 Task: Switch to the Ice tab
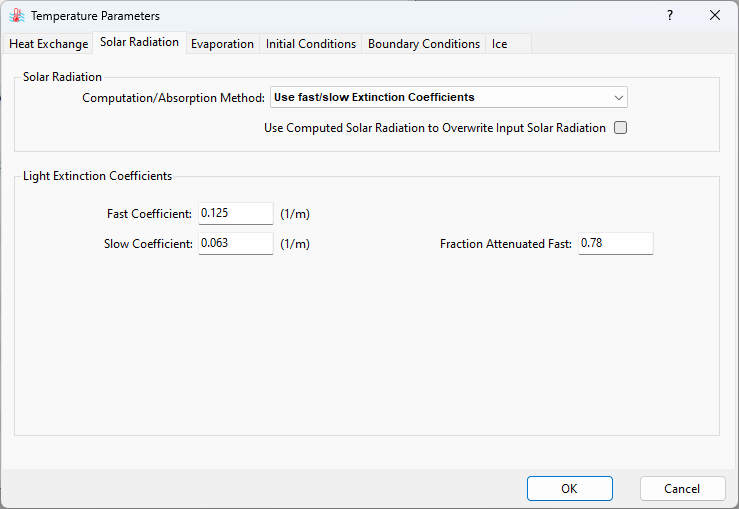point(499,44)
